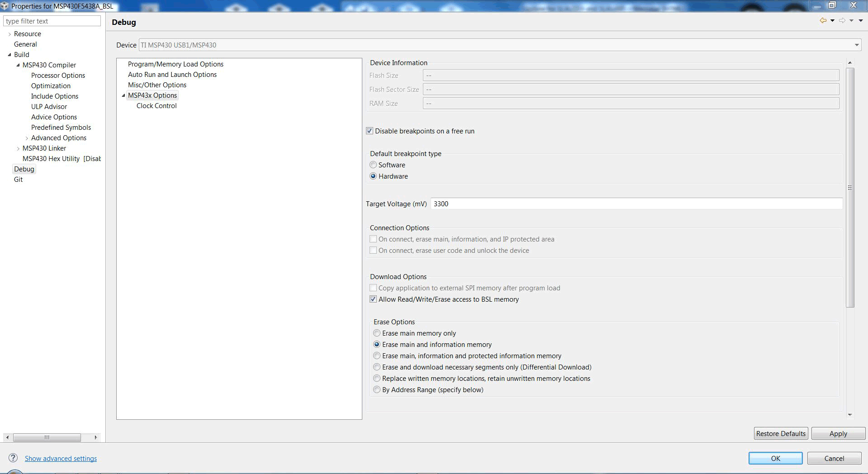This screenshot has height=474, width=868.
Task: Click the back navigation arrow icon
Action: (x=823, y=21)
